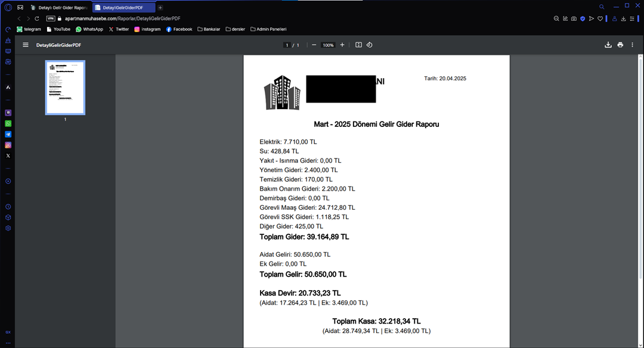Switch to the Detaylı Gelir Gider Raporu tab
Image resolution: width=644 pixels, height=348 pixels.
[60, 8]
